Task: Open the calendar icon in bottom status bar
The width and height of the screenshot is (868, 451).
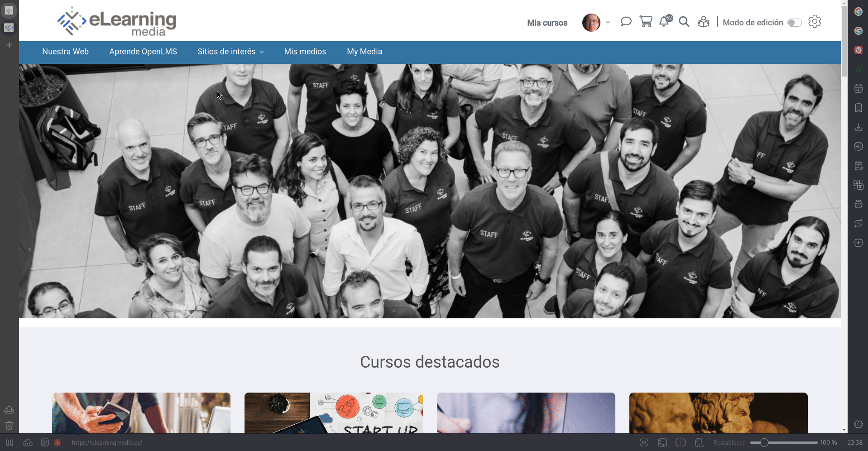Action: [44, 442]
